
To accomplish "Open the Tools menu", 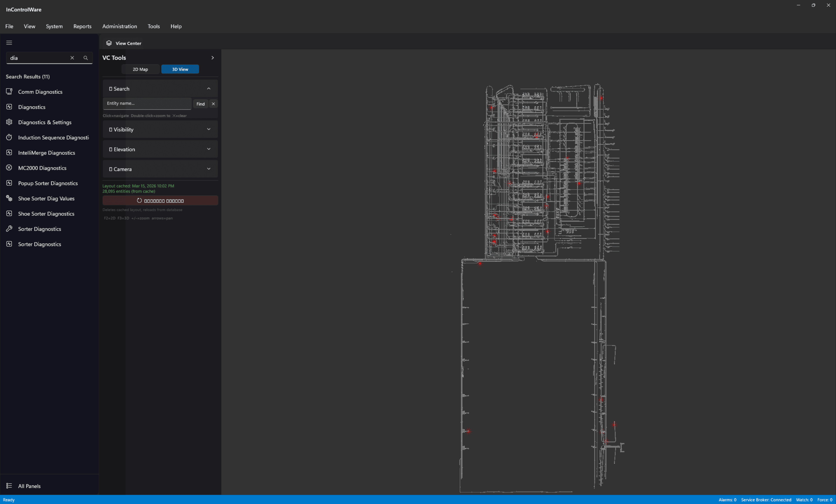I will click(x=154, y=26).
